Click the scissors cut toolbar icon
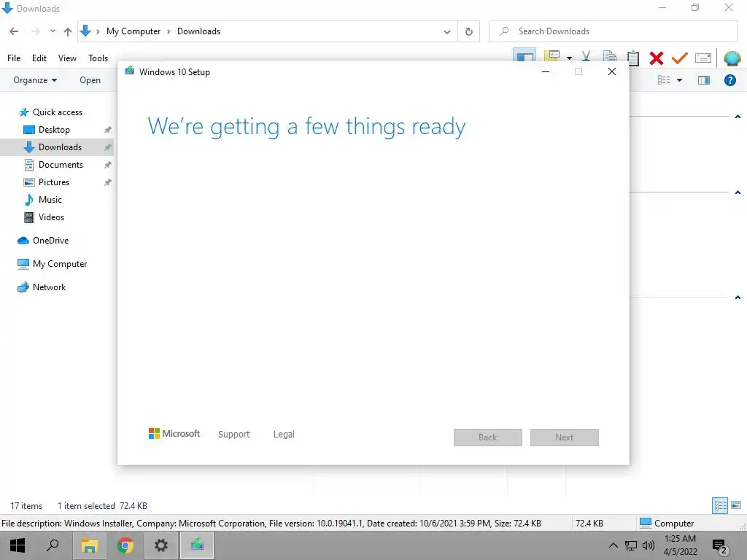747x560 pixels. coord(586,58)
